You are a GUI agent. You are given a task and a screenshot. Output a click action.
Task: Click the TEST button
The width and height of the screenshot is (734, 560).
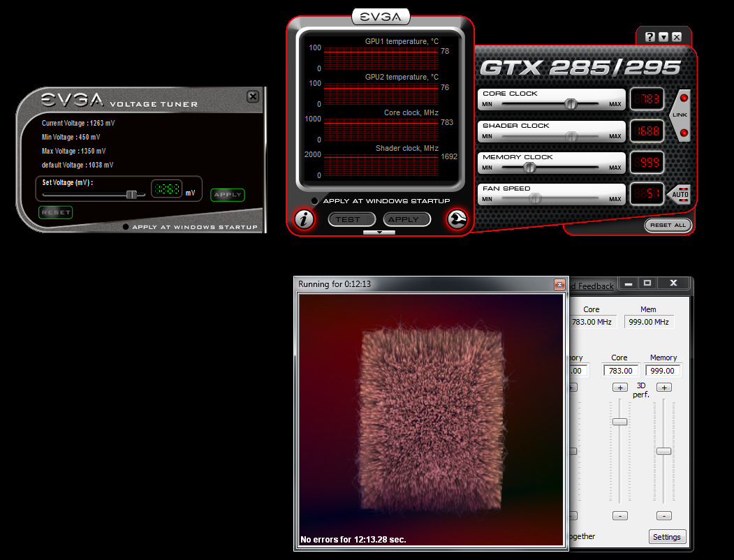pyautogui.click(x=352, y=219)
